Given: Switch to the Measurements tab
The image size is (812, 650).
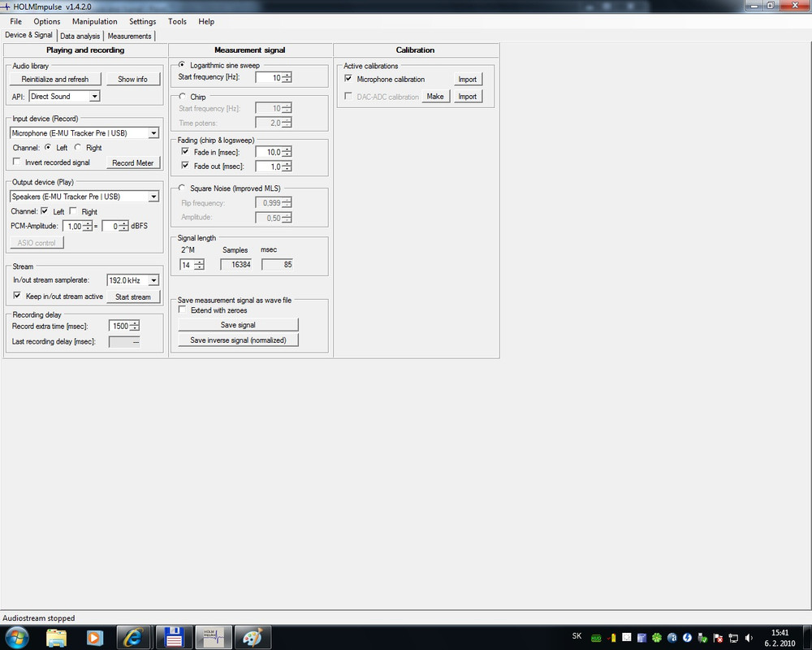Looking at the screenshot, I should [129, 36].
